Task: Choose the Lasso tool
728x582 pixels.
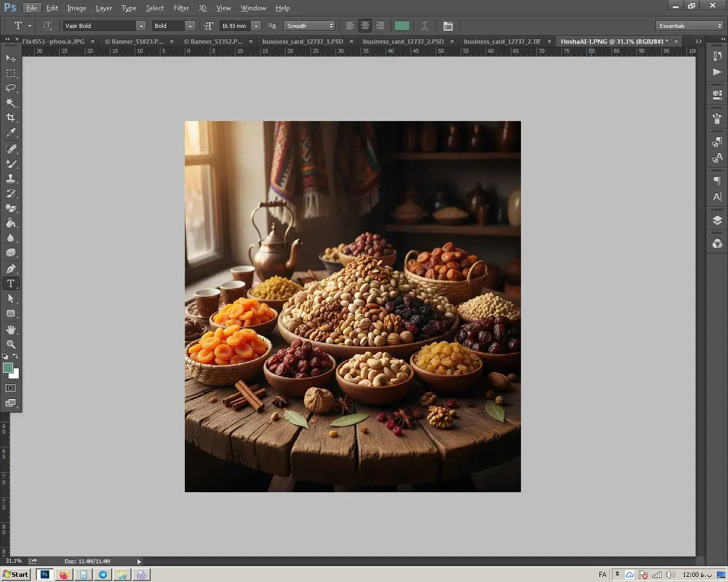Action: click(x=11, y=88)
